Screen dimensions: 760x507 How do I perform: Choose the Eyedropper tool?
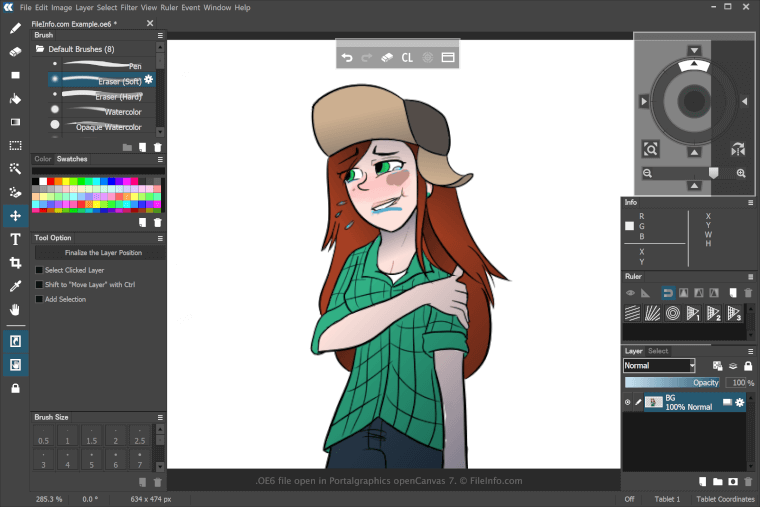tap(15, 287)
